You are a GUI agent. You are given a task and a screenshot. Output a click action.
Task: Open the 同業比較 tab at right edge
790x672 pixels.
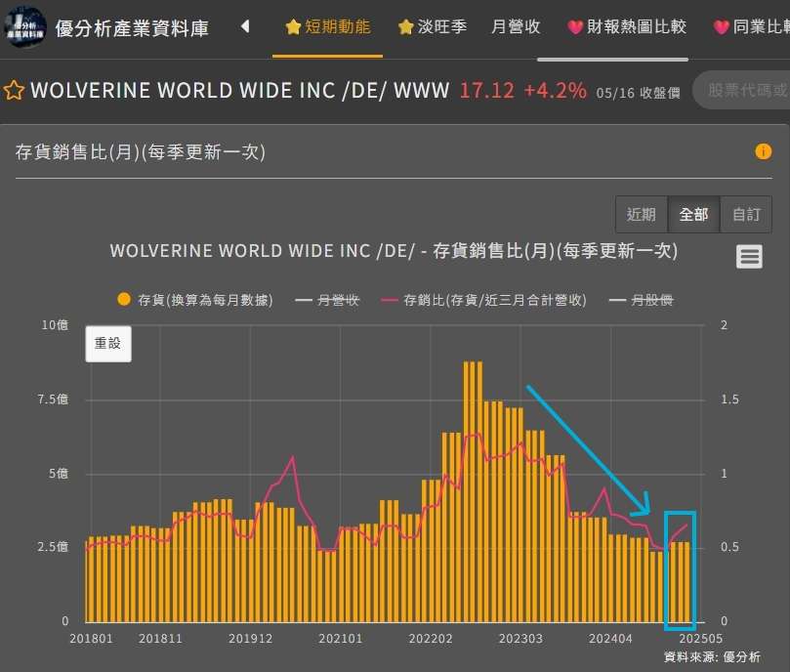(752, 26)
